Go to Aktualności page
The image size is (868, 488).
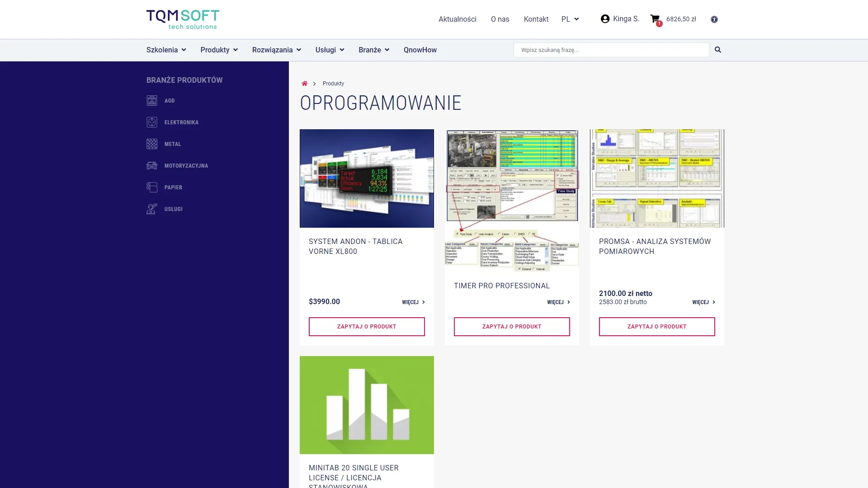tap(458, 19)
